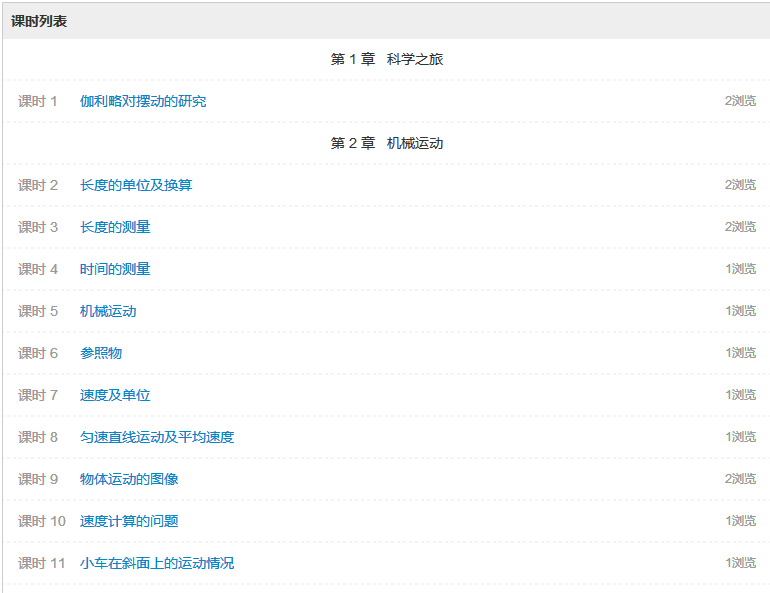The image size is (770, 593).
Task: Click the 课时列表 panel header
Action: (39, 21)
